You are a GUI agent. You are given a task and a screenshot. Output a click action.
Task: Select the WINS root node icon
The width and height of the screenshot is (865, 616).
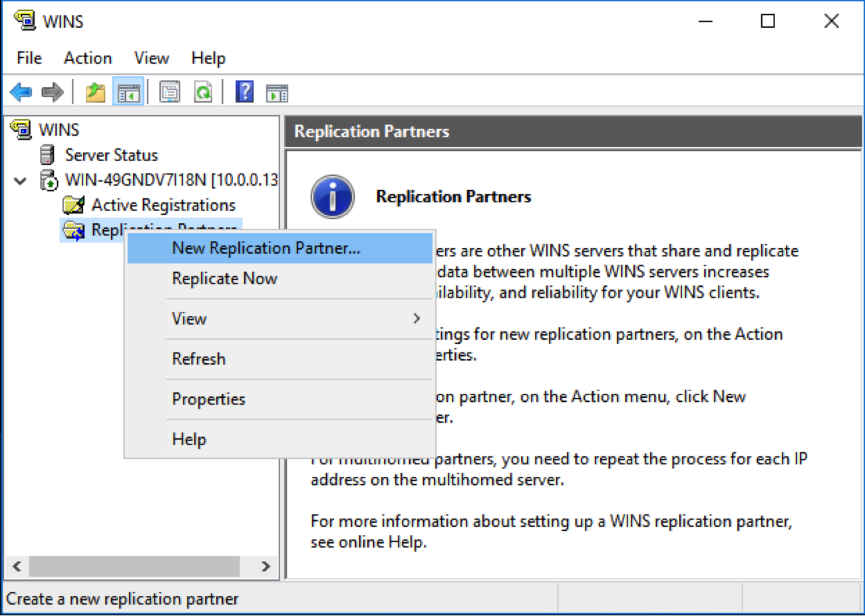coord(21,129)
